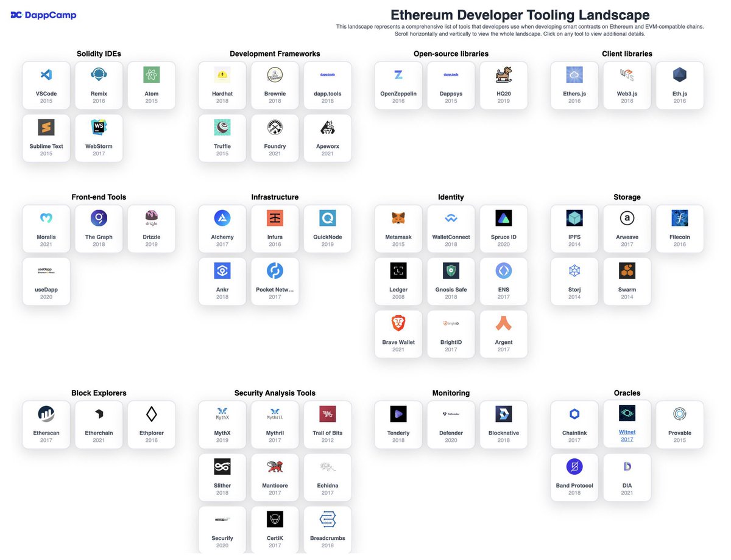The width and height of the screenshot is (731, 560).
Task: Click the Breadcrumbs card
Action: pyautogui.click(x=328, y=530)
